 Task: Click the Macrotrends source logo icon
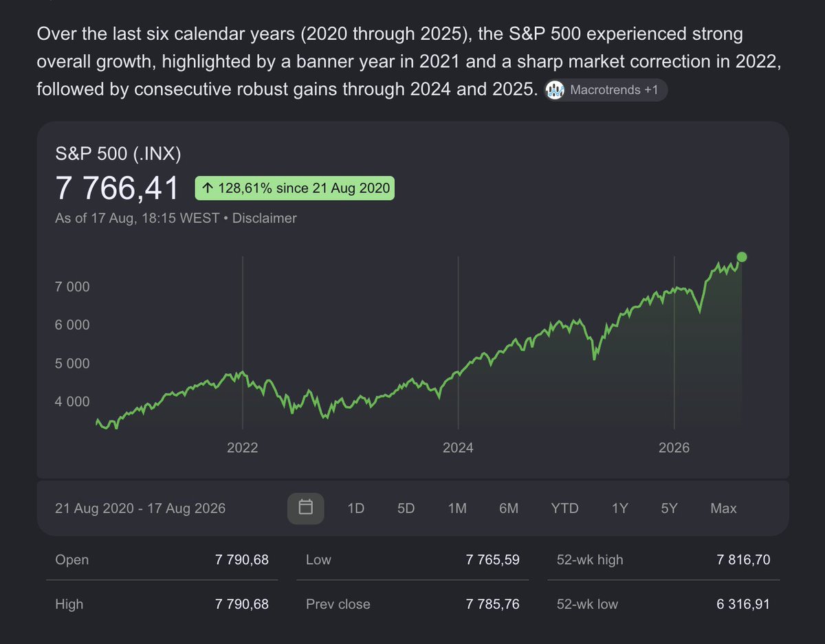(x=555, y=91)
